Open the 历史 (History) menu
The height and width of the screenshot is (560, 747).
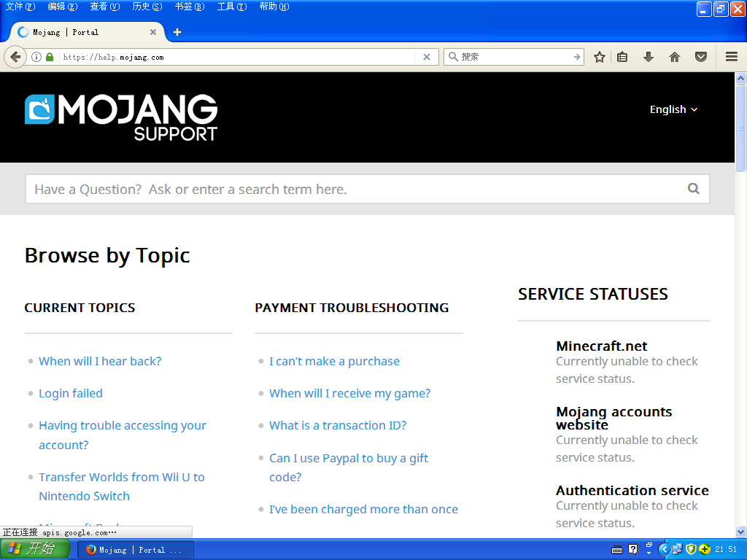(147, 7)
